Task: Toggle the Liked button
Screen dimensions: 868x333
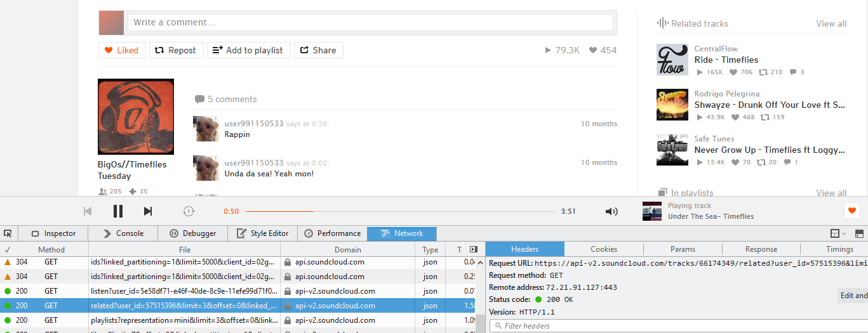Action: pos(122,50)
